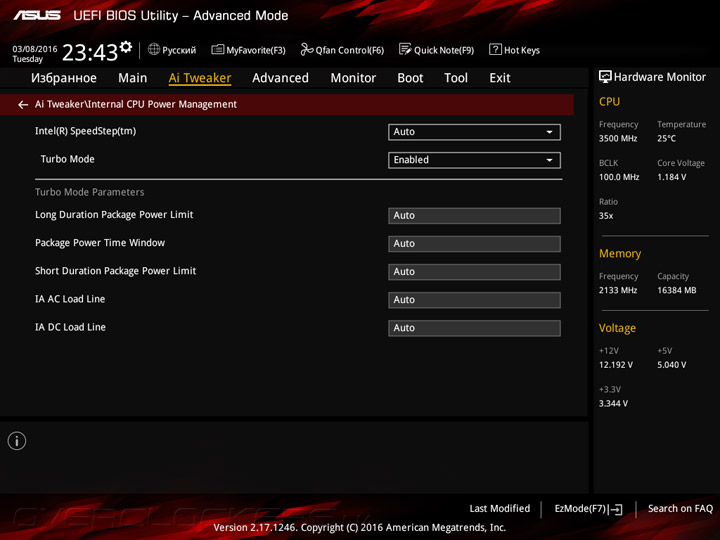Select the Intel(R) SpeedStep(tm) label

pyautogui.click(x=85, y=131)
